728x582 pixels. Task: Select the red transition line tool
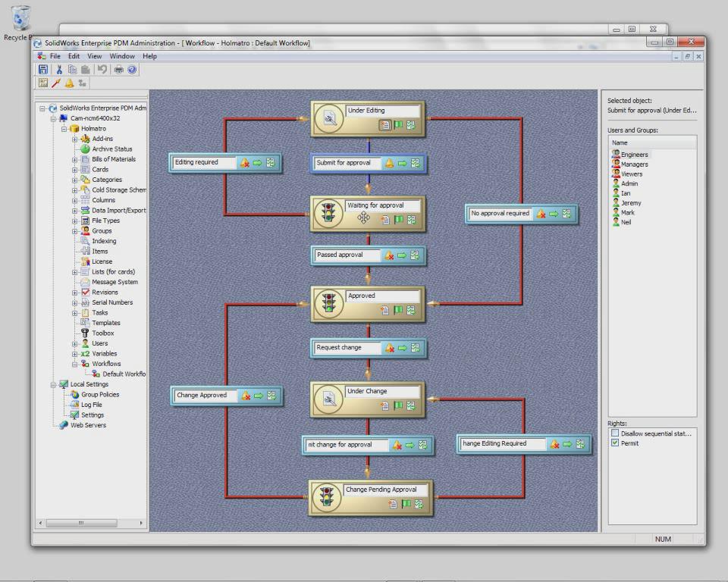click(x=56, y=83)
